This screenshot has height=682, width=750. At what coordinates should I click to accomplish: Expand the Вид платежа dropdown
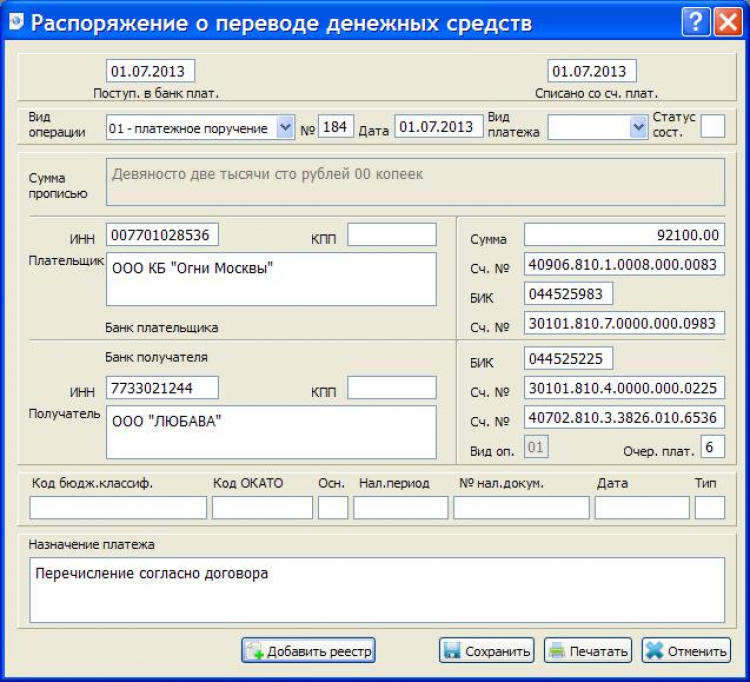coord(639,127)
